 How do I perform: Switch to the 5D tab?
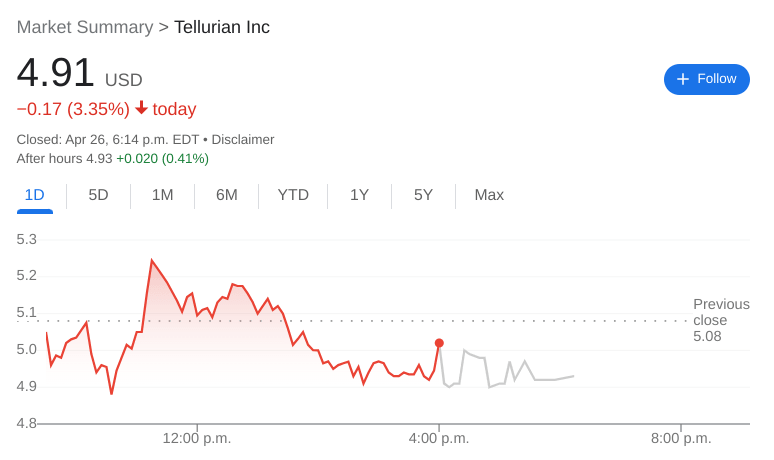coord(98,195)
